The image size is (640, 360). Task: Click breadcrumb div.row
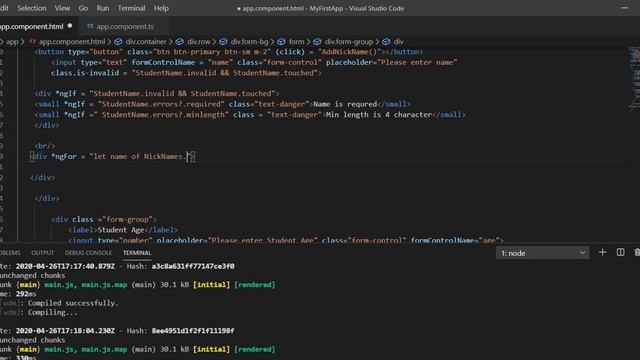199,42
